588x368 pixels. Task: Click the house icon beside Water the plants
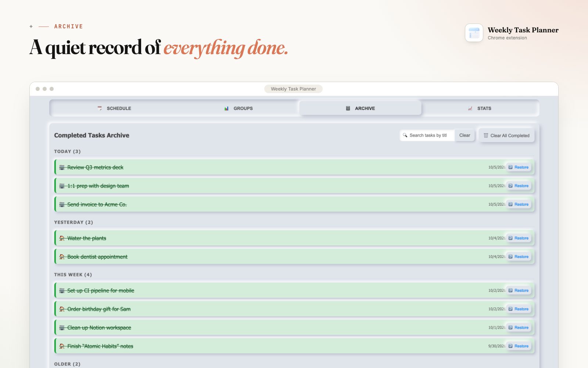tap(62, 238)
